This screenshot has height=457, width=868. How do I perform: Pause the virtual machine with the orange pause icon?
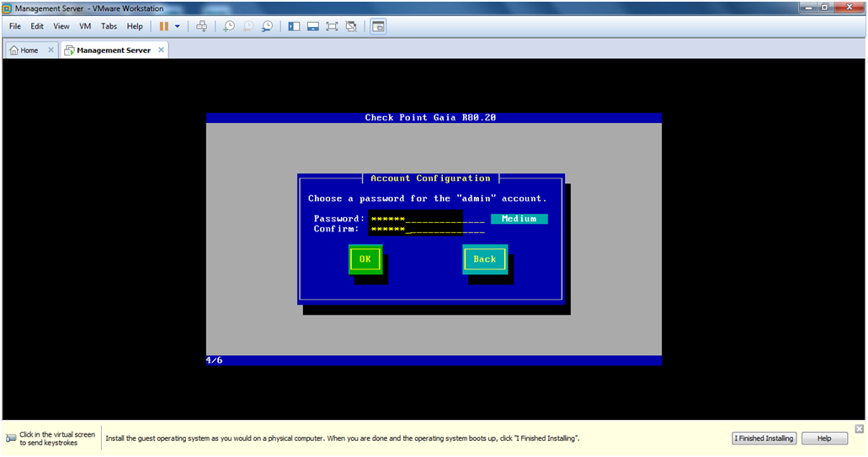pos(164,26)
